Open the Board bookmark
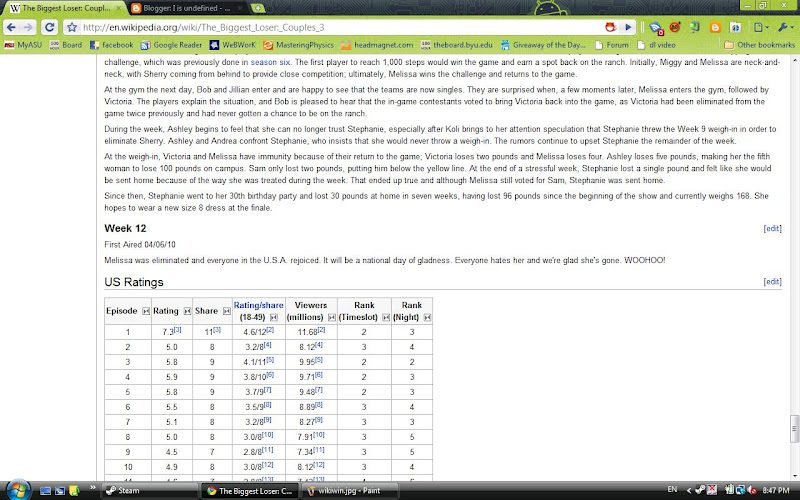Screen dimensions: 800x500 tap(66, 45)
